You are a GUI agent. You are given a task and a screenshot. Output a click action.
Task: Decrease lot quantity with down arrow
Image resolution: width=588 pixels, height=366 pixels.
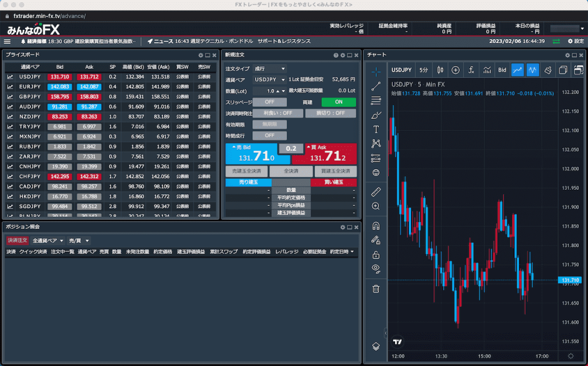283,91
